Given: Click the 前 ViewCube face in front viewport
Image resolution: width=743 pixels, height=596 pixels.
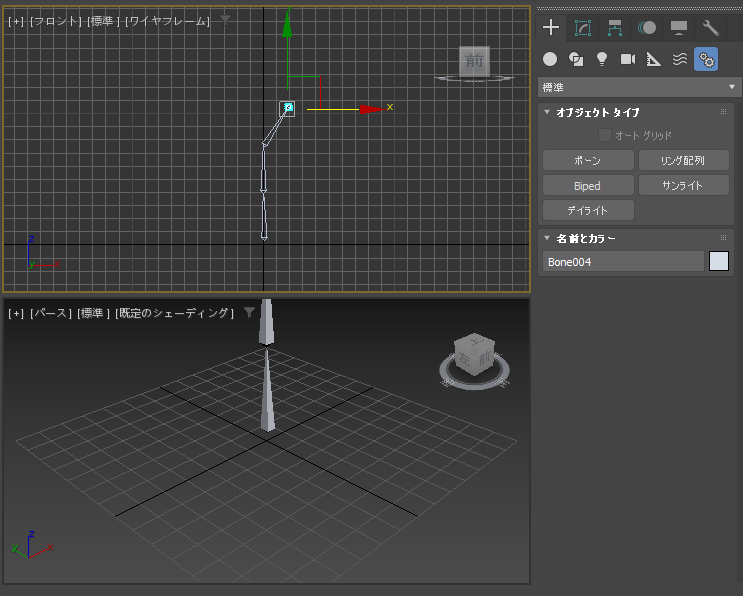Looking at the screenshot, I should 474,61.
